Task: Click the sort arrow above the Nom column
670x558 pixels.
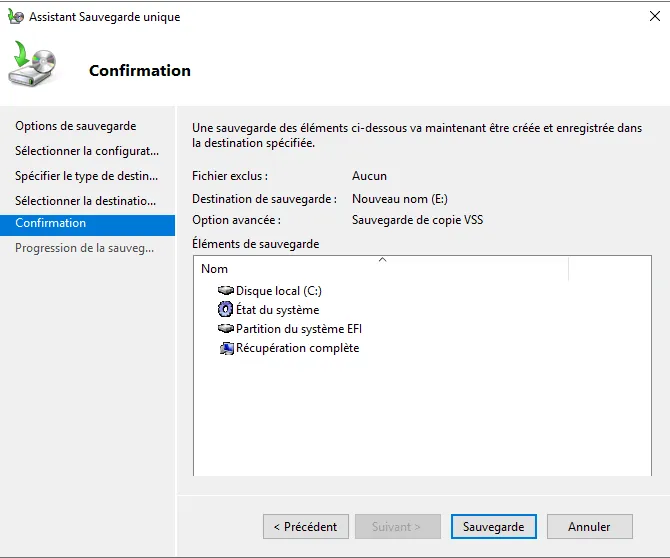Action: point(382,259)
